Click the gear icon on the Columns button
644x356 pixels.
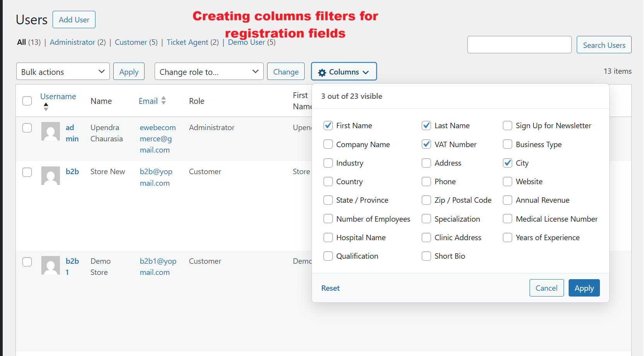[323, 71]
